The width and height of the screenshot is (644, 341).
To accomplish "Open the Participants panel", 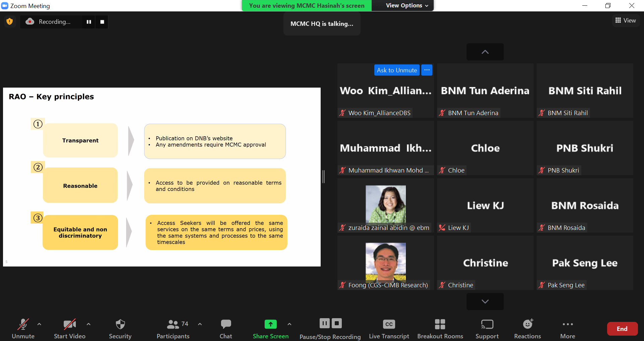I will 173,328.
